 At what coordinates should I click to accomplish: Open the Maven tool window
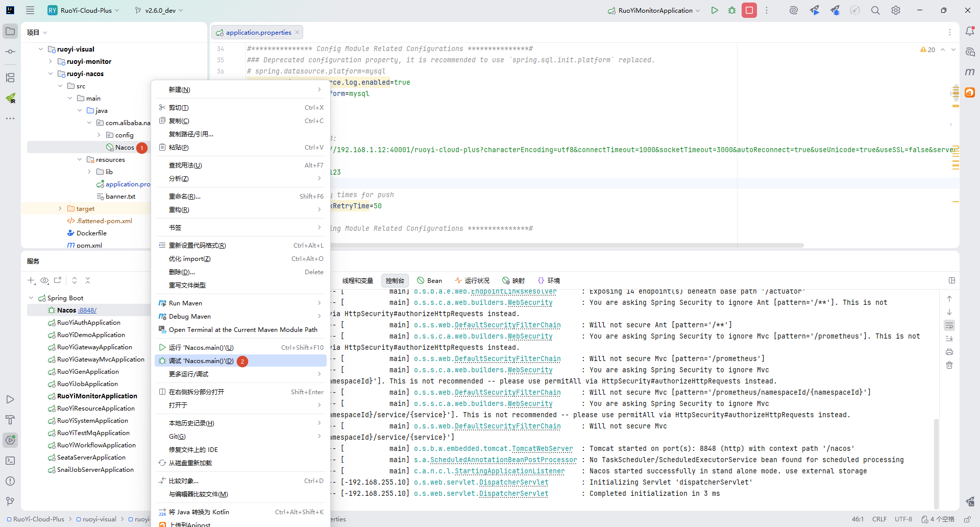point(970,72)
